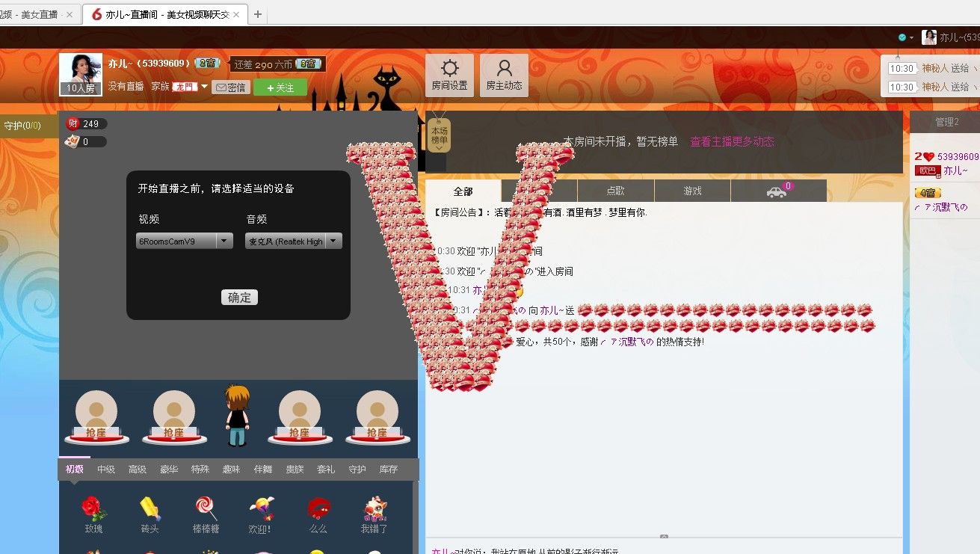The width and height of the screenshot is (980, 554).
Task: Click the 没有直播 status text
Action: (126, 87)
